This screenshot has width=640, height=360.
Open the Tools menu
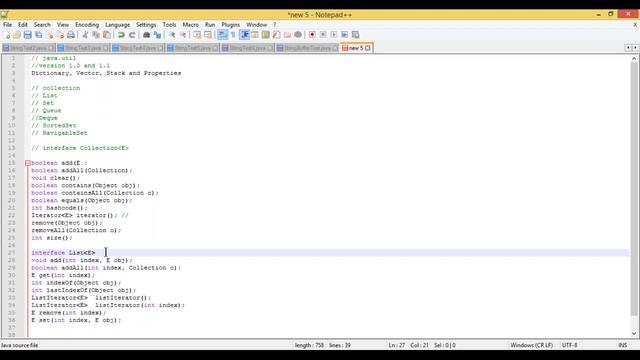(x=169, y=25)
